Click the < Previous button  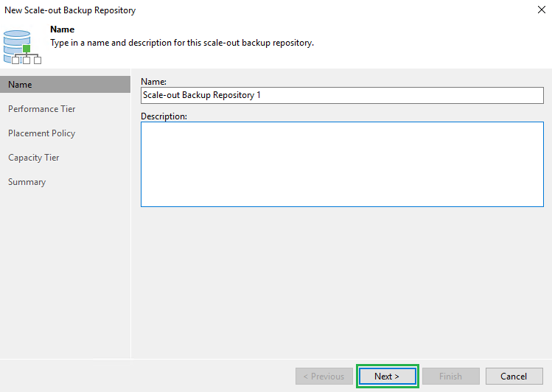coord(324,377)
